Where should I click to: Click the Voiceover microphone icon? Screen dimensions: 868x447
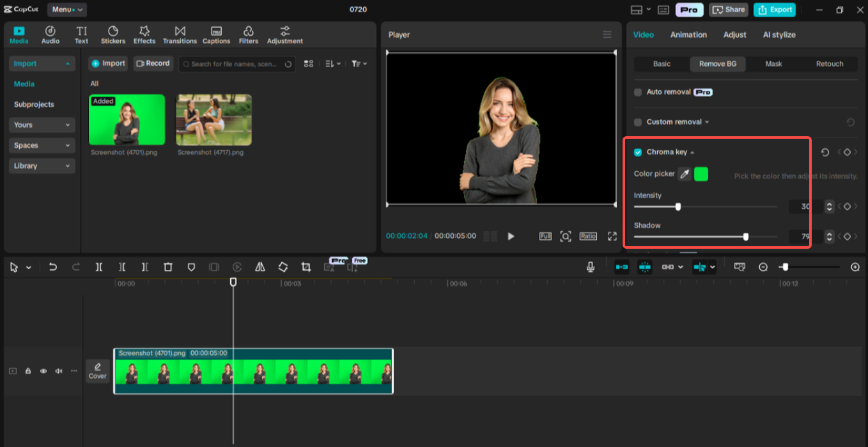pos(589,267)
